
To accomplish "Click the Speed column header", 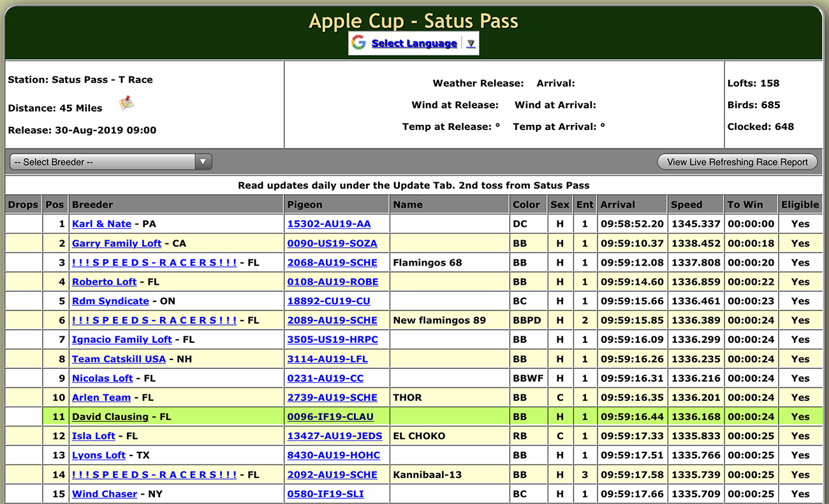I will (x=696, y=205).
